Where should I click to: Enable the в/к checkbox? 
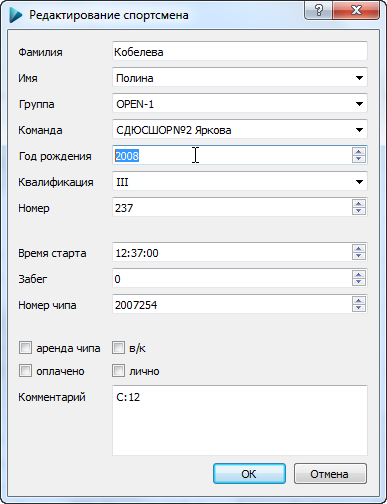click(x=118, y=348)
